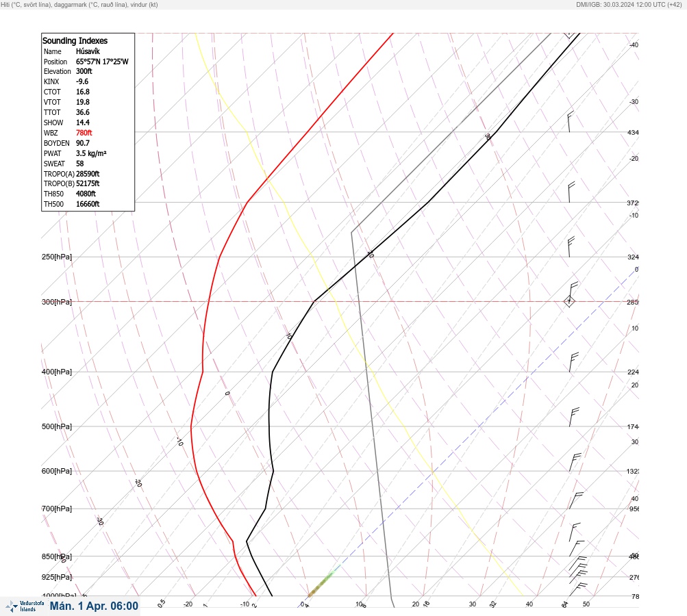The height and width of the screenshot is (616, 687).
Task: Click the wind barb at 500 hPa level
Action: coord(574,417)
